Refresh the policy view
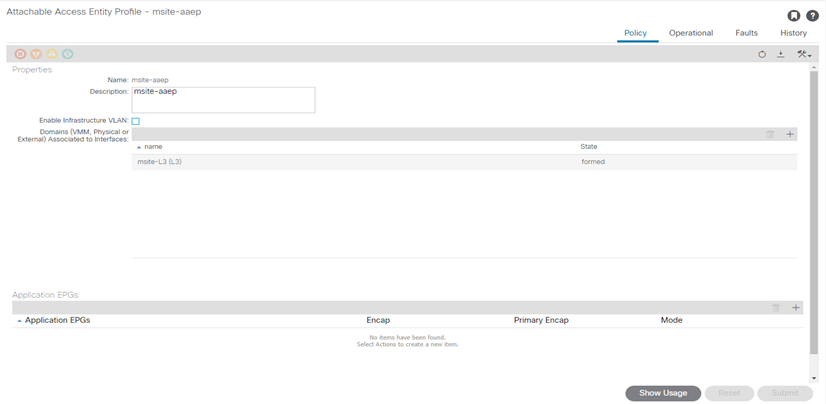 [x=762, y=54]
